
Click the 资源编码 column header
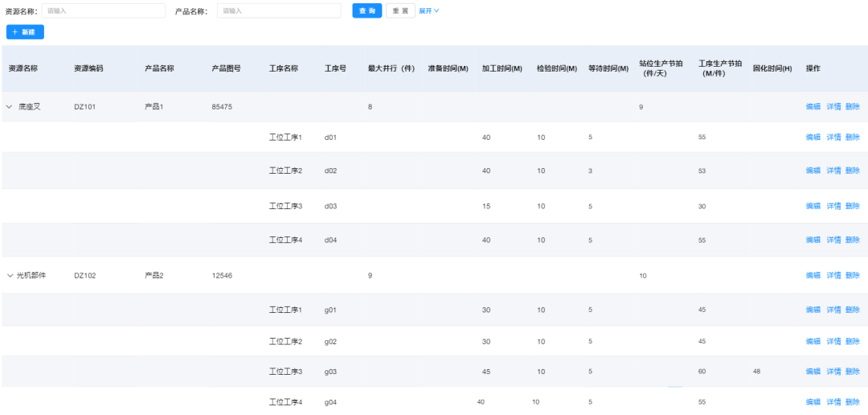tap(88, 68)
